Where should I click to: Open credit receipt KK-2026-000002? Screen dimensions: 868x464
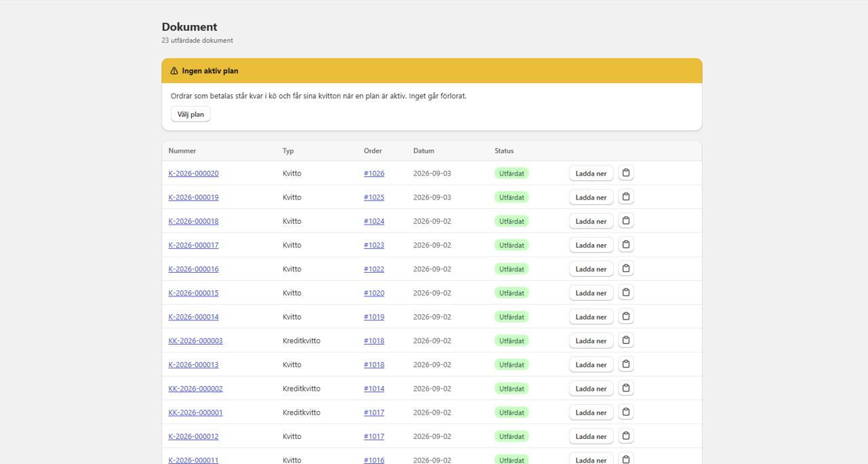(195, 389)
